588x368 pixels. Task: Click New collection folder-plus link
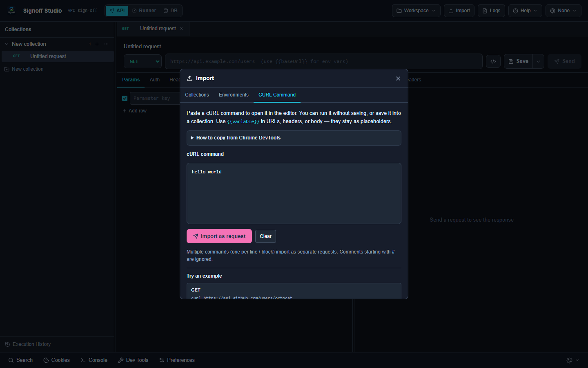[24, 69]
